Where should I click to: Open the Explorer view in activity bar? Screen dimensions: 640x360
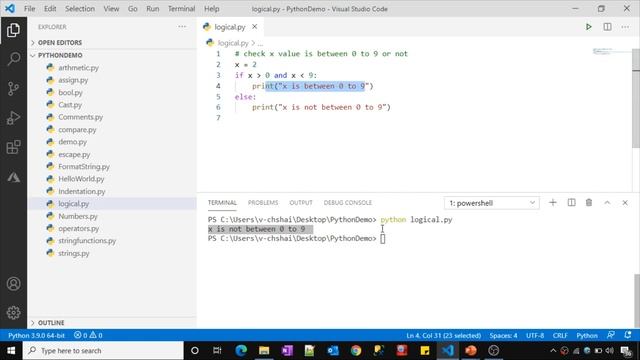click(13, 30)
